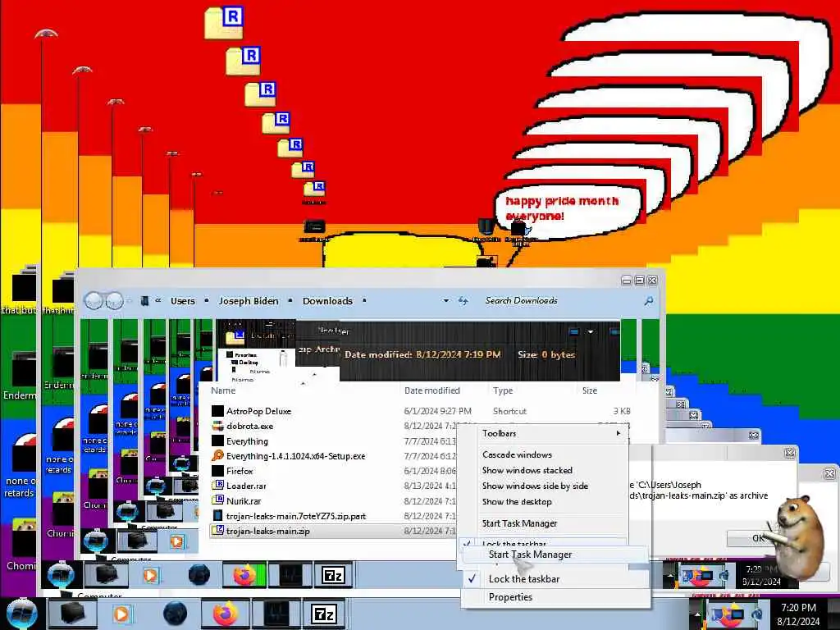Sort files by the Size column
This screenshot has width=840, height=630.
coord(589,390)
